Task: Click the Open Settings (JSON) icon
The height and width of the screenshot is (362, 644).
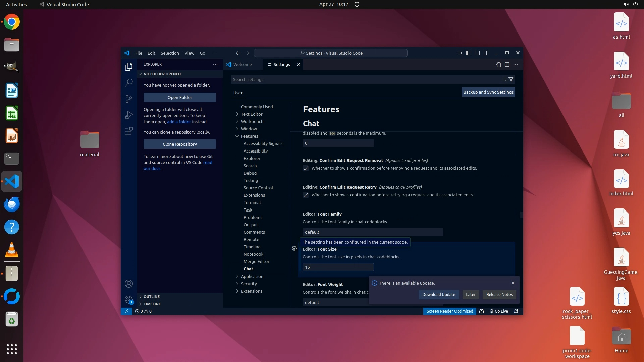Action: point(498,64)
